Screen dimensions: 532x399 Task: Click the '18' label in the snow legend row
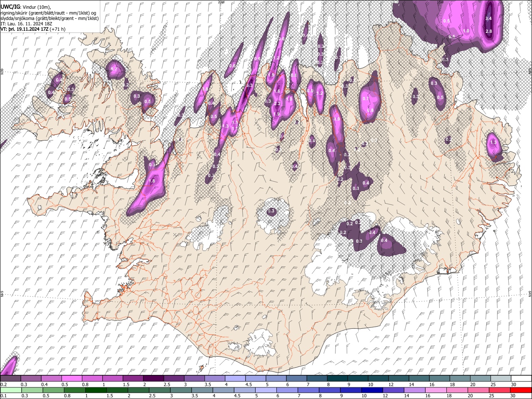tap(452, 384)
